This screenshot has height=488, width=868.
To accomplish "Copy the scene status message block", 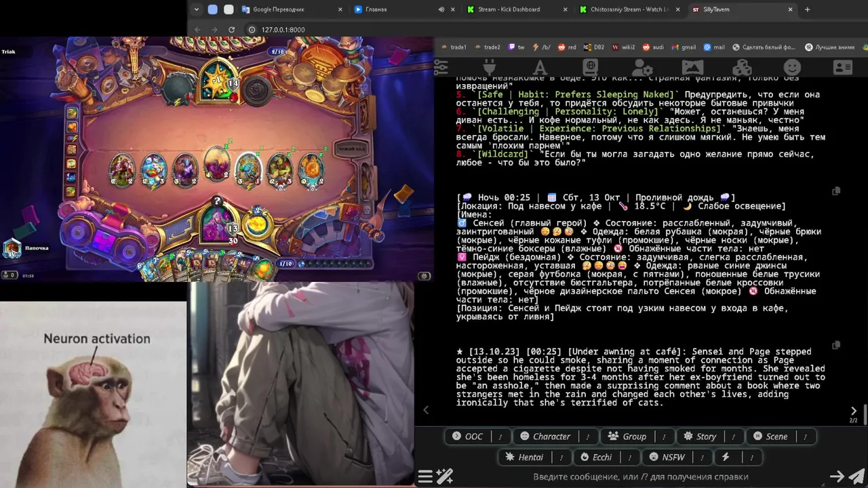I will point(836,191).
